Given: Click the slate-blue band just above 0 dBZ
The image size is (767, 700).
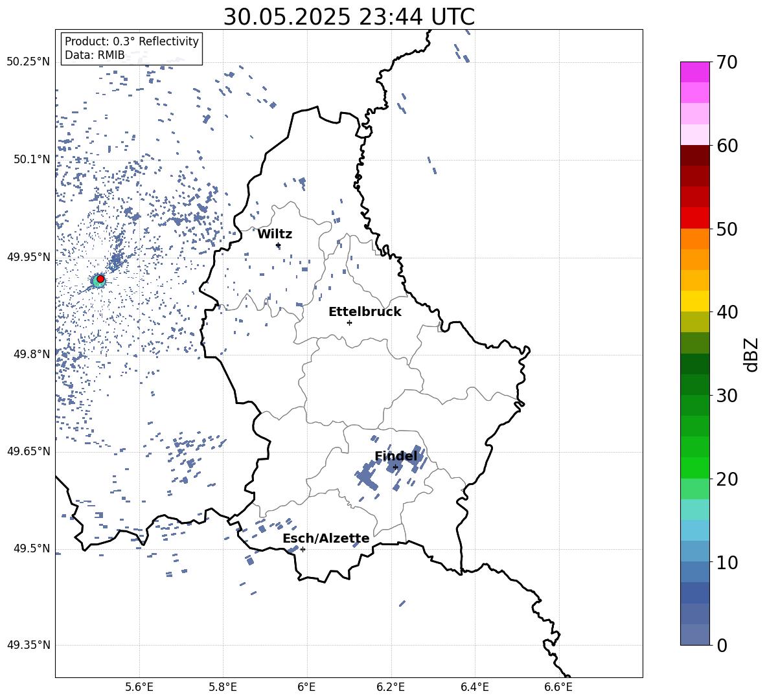Looking at the screenshot, I should (695, 635).
